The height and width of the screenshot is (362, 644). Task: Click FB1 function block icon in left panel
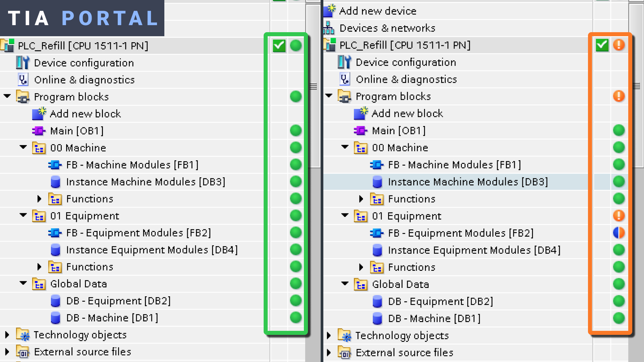pos(55,165)
